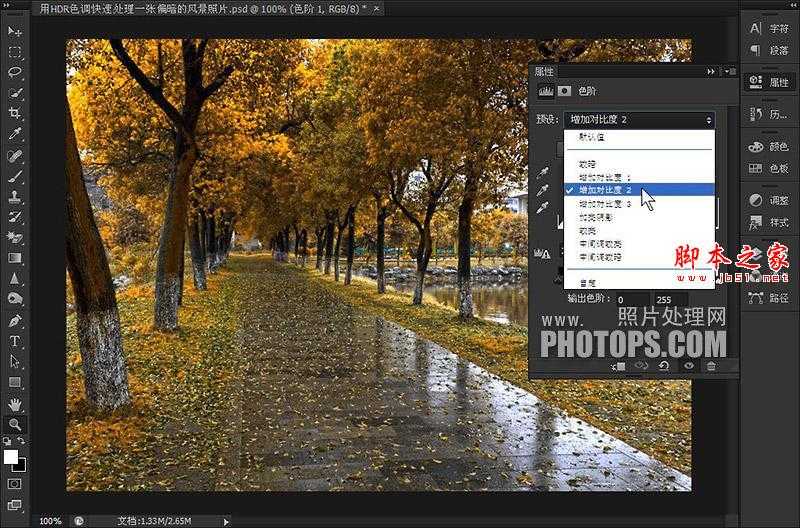Open the 样式 styles panel
The image size is (800, 528).
tap(769, 222)
